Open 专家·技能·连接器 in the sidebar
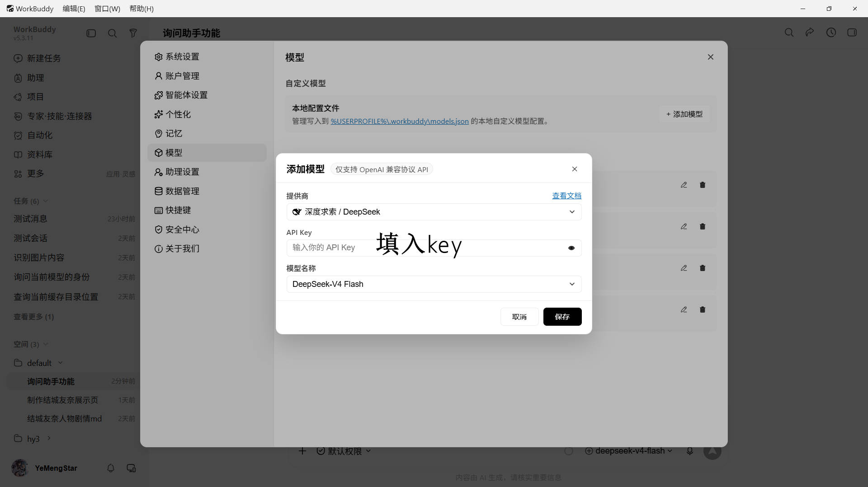 [53, 116]
